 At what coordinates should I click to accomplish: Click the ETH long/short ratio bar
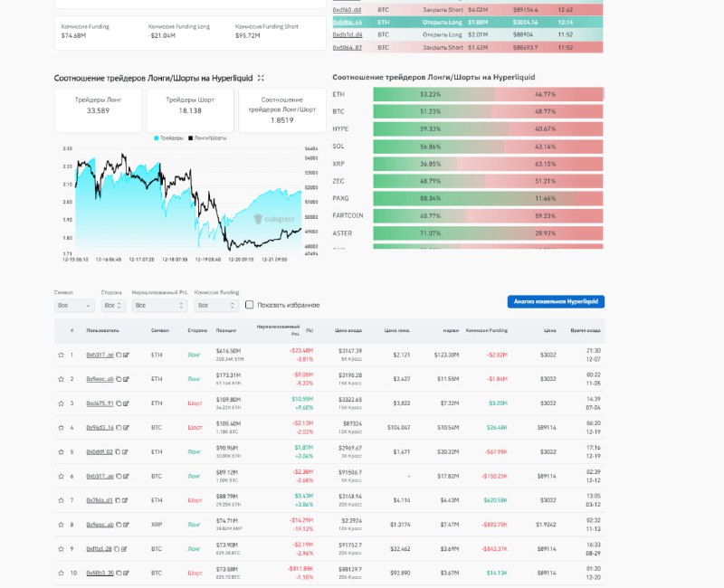coord(488,94)
